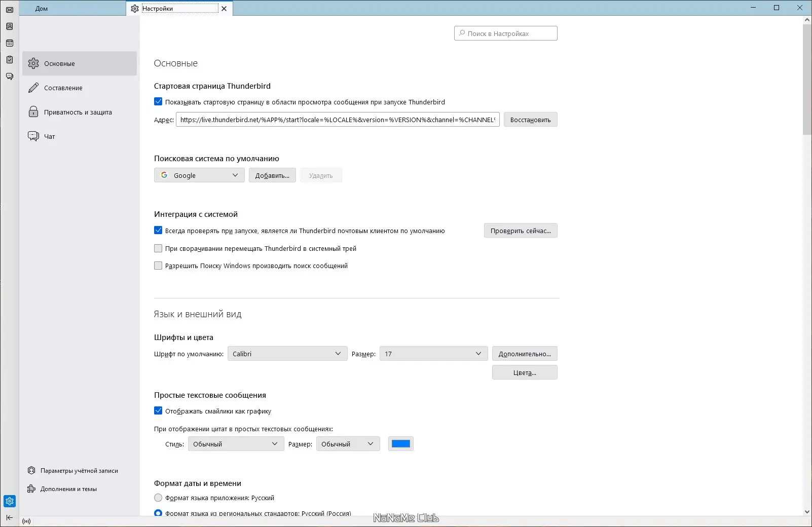Click the Settings gear in the spaces toolbar
The height and width of the screenshot is (527, 812).
[10, 501]
